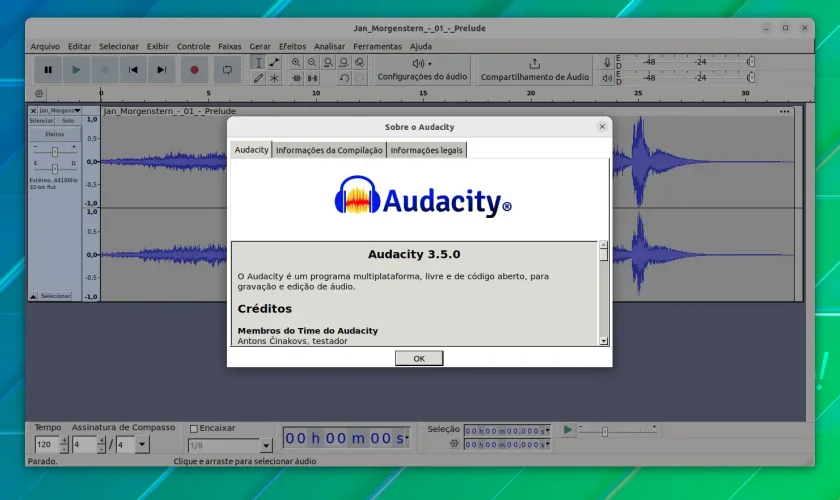Click the greyed Redo arrow icon
Image resolution: width=840 pixels, height=500 pixels.
[360, 78]
